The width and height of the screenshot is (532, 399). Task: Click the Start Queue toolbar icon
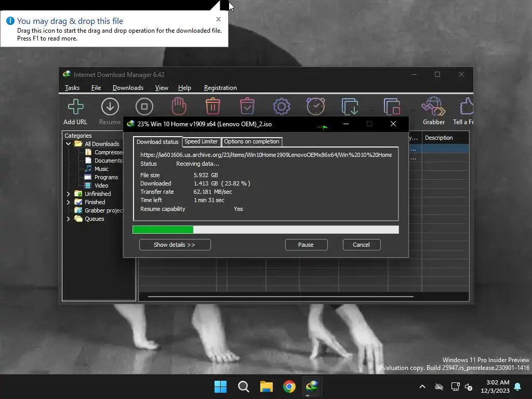tap(350, 107)
